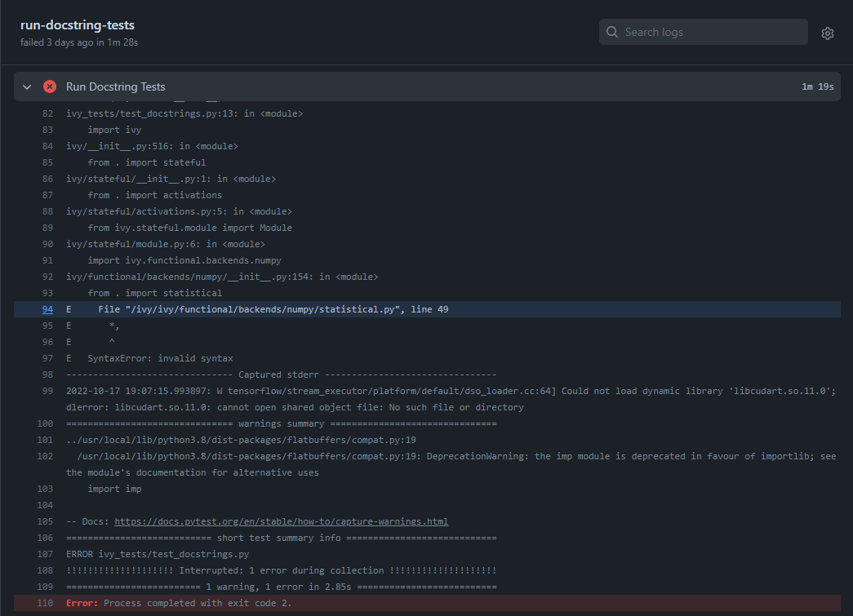Click line number 97

(48, 358)
